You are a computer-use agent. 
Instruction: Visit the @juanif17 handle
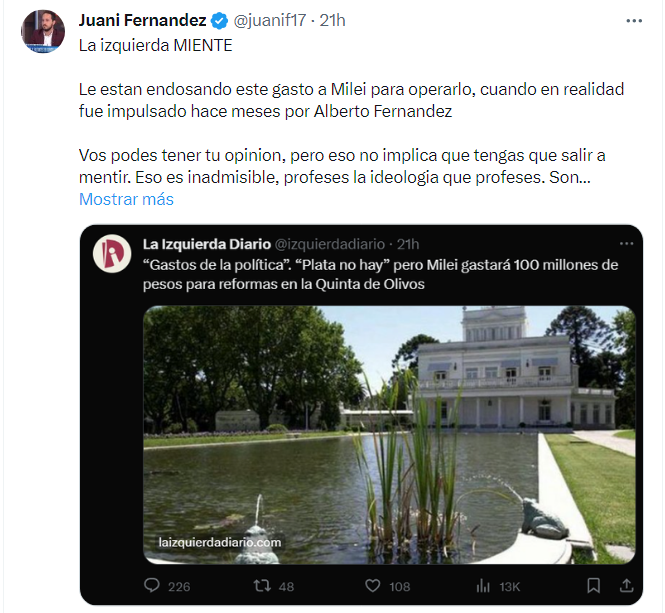coord(269,21)
